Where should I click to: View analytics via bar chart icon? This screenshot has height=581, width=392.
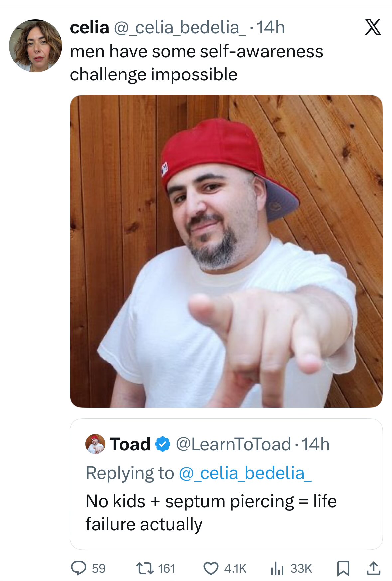point(277,568)
